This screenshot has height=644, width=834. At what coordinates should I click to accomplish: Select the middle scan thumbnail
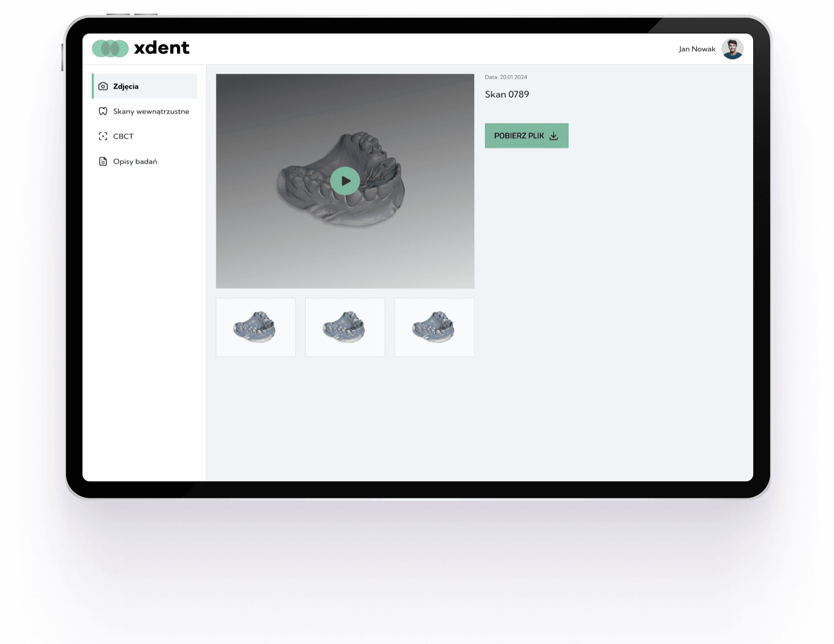345,327
